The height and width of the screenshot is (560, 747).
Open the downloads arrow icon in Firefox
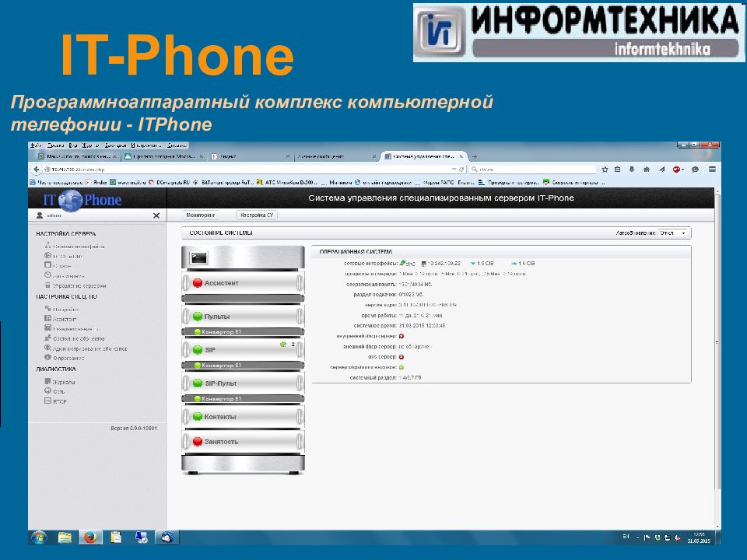coord(632,169)
